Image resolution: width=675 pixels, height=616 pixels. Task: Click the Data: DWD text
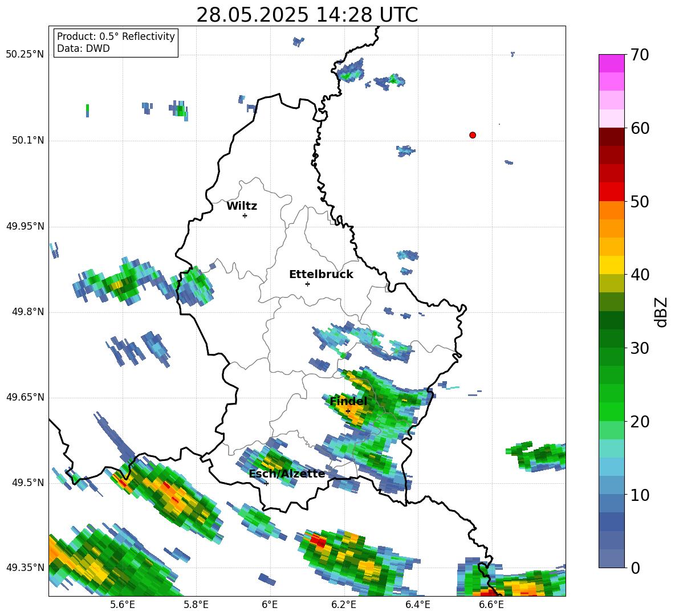point(83,48)
